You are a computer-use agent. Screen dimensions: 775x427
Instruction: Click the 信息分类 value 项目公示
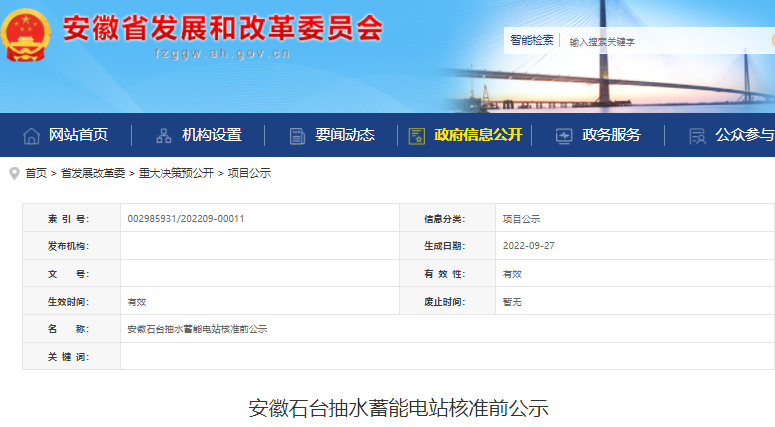pos(521,219)
